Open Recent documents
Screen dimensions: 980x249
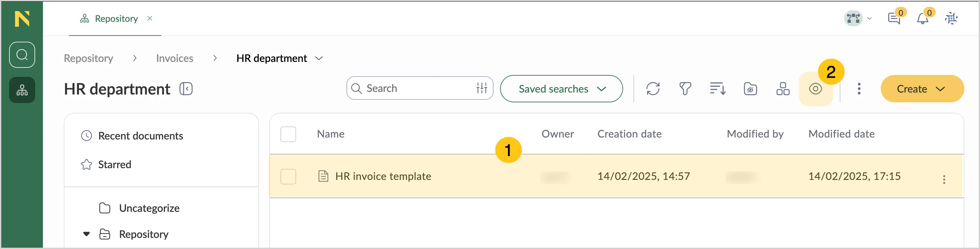tap(132, 136)
